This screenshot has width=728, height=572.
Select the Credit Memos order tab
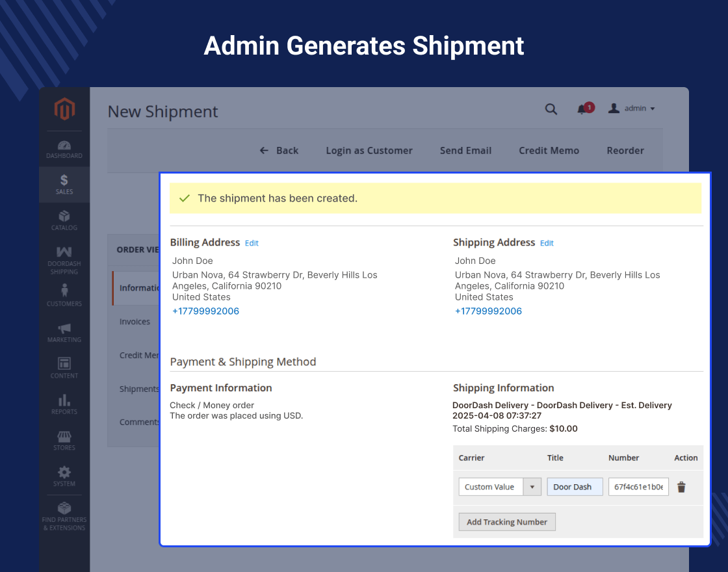coord(139,355)
